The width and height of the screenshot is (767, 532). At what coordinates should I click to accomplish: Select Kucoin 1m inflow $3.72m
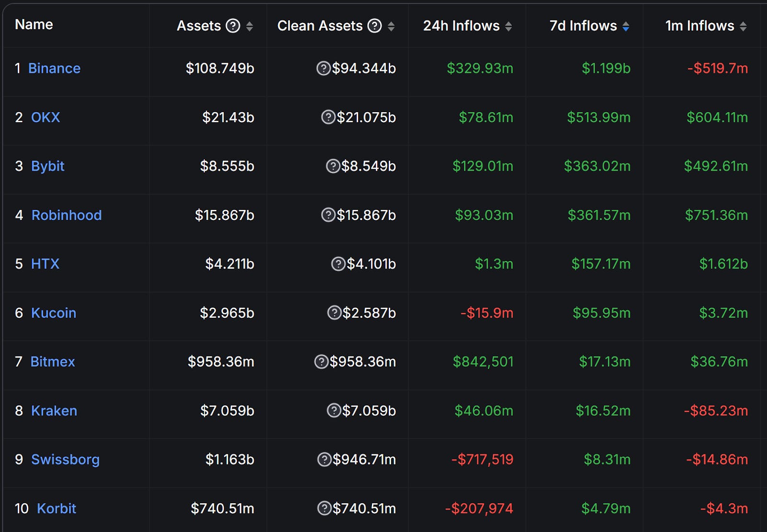(723, 312)
